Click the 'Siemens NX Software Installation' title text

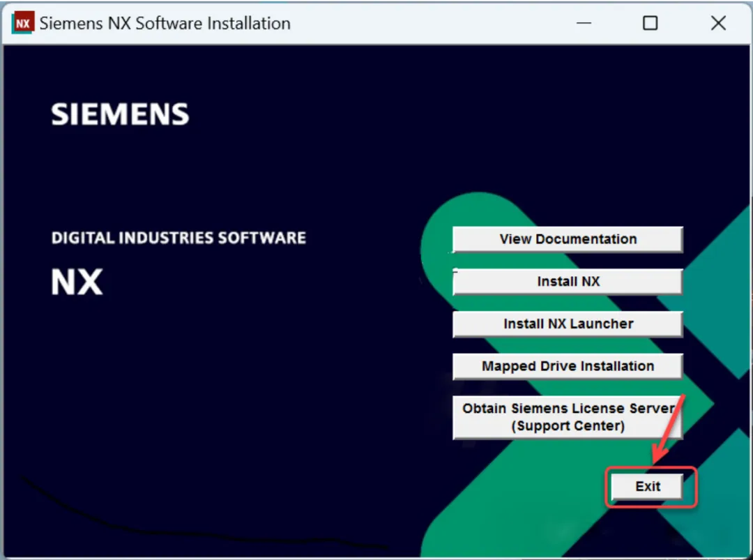(165, 23)
